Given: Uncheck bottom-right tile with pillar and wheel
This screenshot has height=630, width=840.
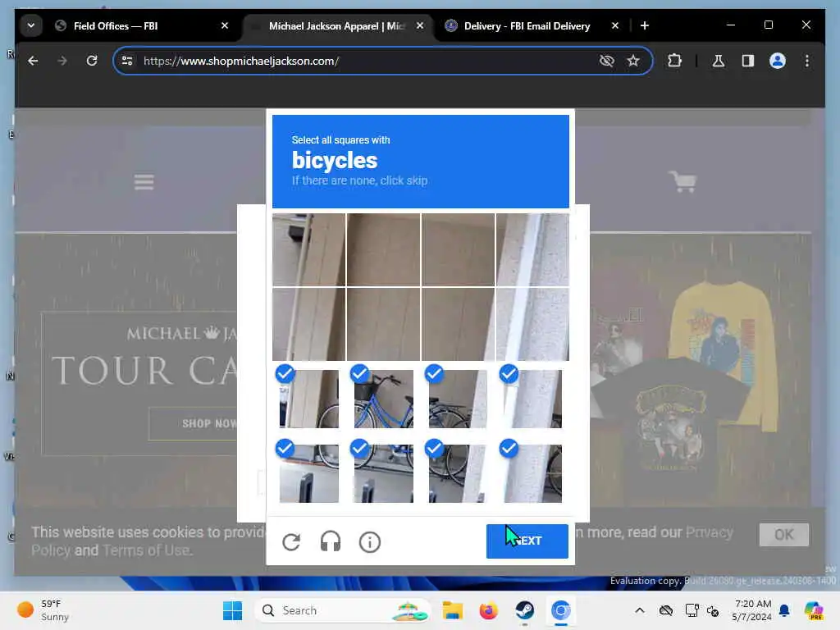Looking at the screenshot, I should [532, 473].
